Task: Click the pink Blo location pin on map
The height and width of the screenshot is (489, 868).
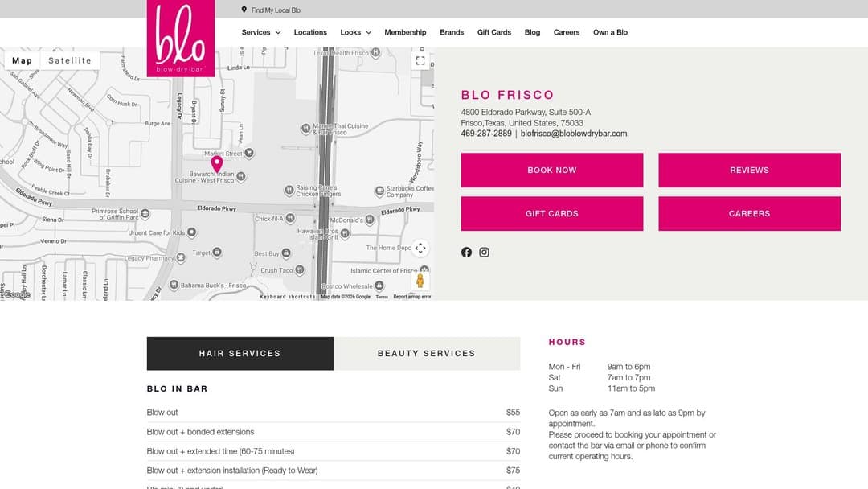Action: (x=217, y=164)
